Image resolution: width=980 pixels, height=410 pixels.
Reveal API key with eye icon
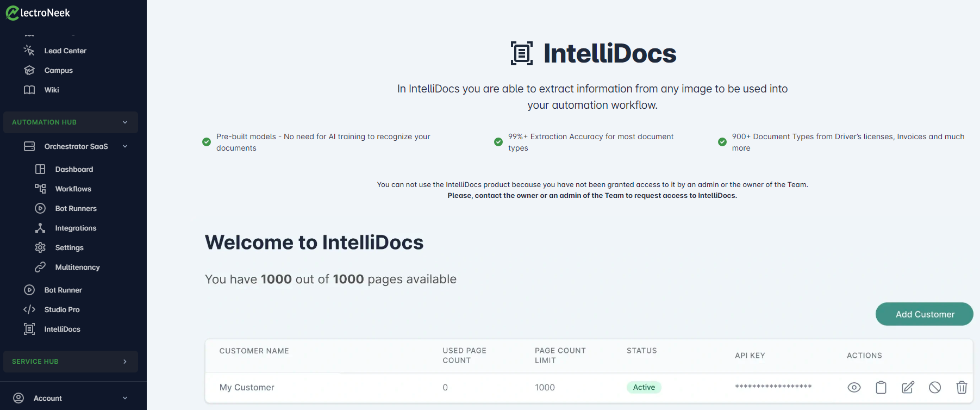click(x=854, y=387)
